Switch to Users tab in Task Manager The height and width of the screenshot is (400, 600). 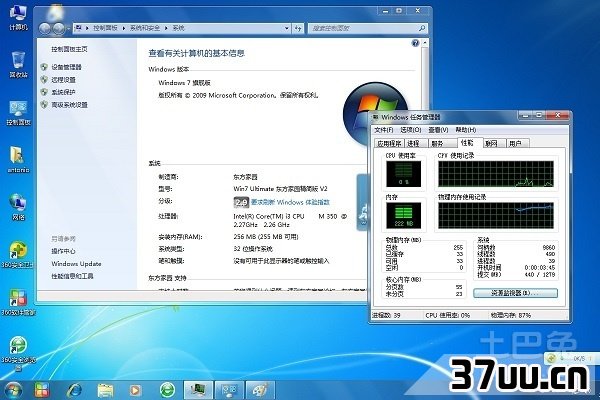(x=518, y=143)
